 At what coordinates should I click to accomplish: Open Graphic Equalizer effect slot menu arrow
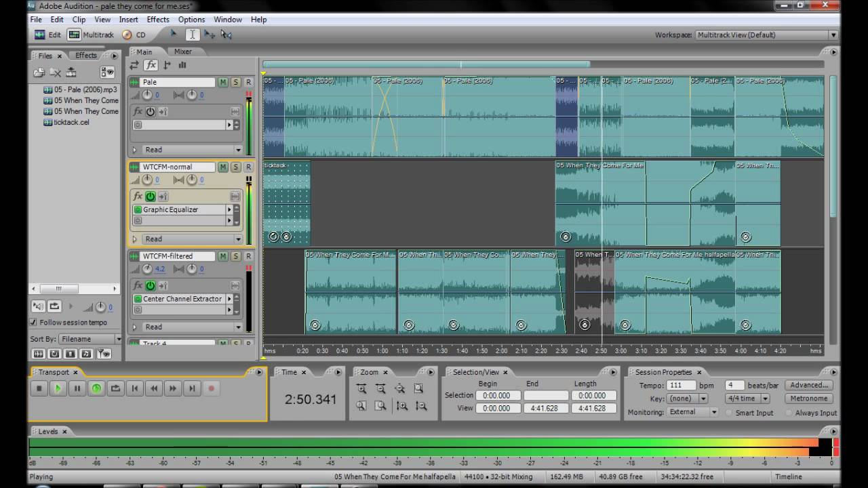tap(229, 210)
